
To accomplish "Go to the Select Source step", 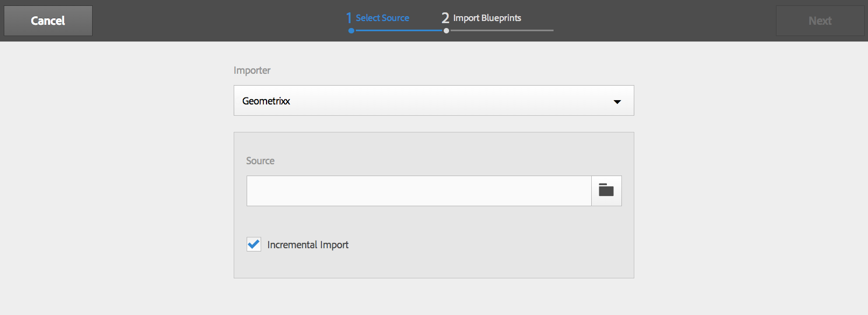I will click(x=382, y=18).
